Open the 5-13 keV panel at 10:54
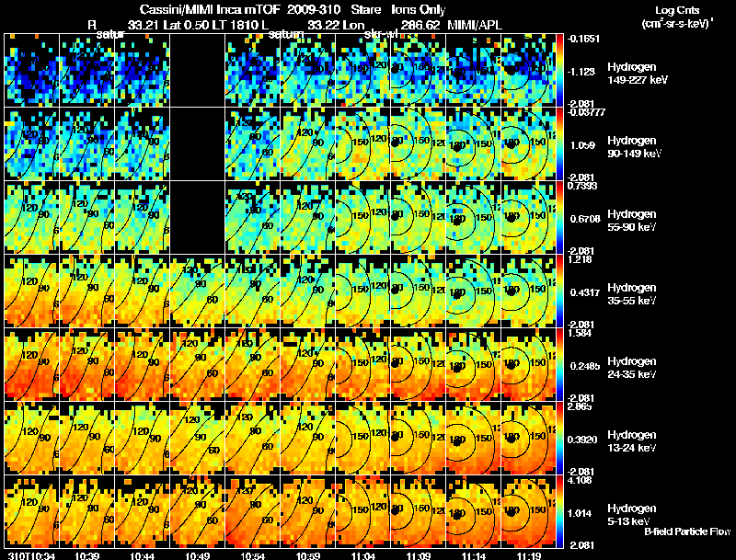 point(252,512)
